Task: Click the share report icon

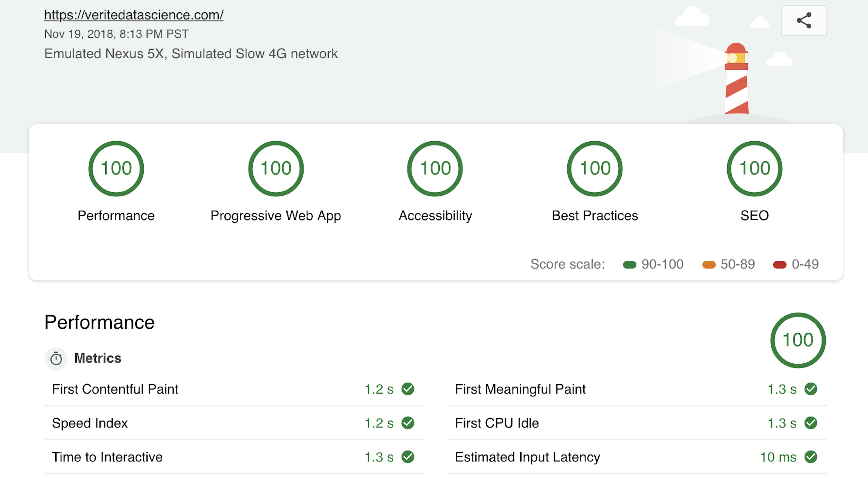Action: coord(804,20)
